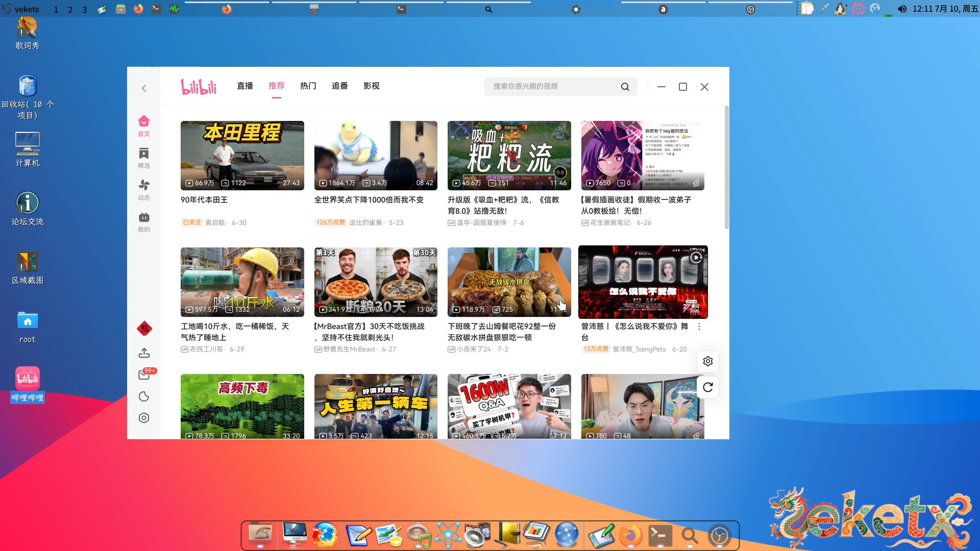This screenshot has width=980, height=551.
Task: Click the 已关注 tag under 90年代本田王
Action: coord(192,222)
